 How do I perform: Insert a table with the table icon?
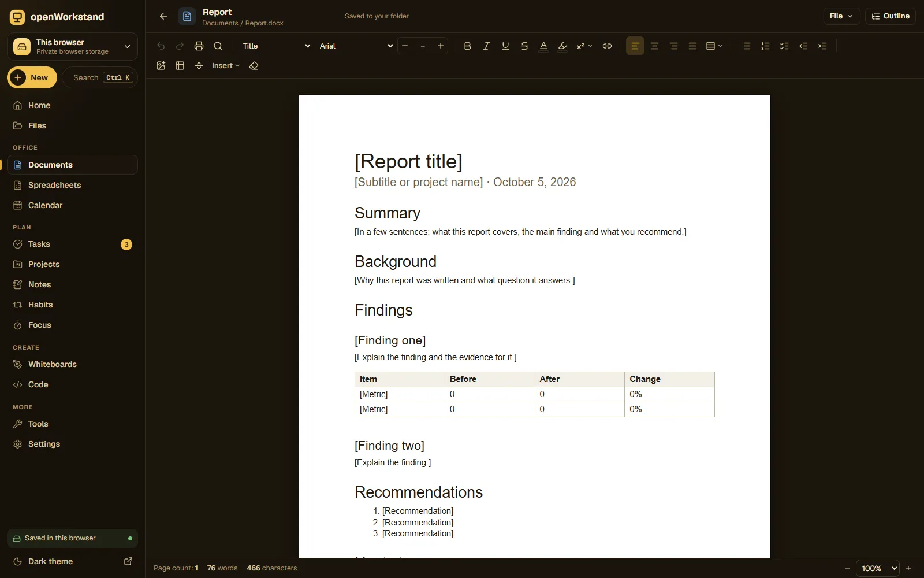click(180, 66)
